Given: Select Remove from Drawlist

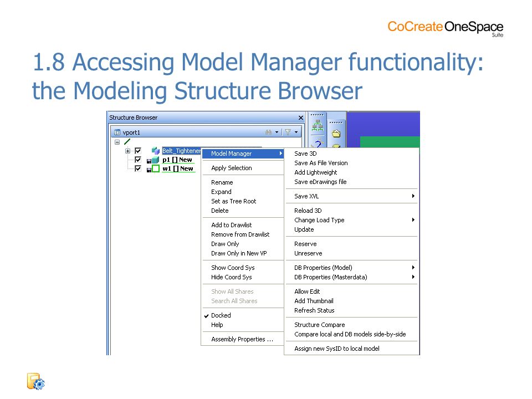Looking at the screenshot, I should coord(243,234).
